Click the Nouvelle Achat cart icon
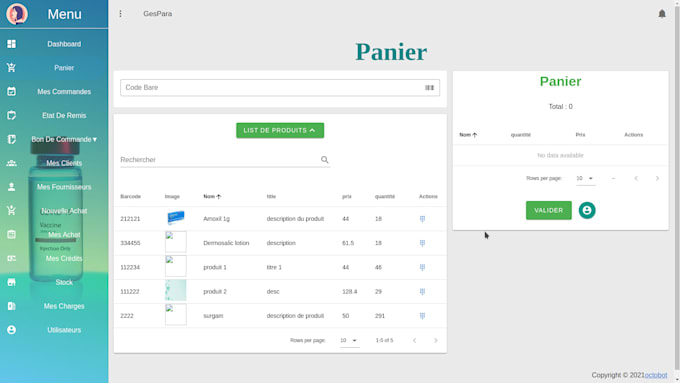The width and height of the screenshot is (680, 383). 12,211
